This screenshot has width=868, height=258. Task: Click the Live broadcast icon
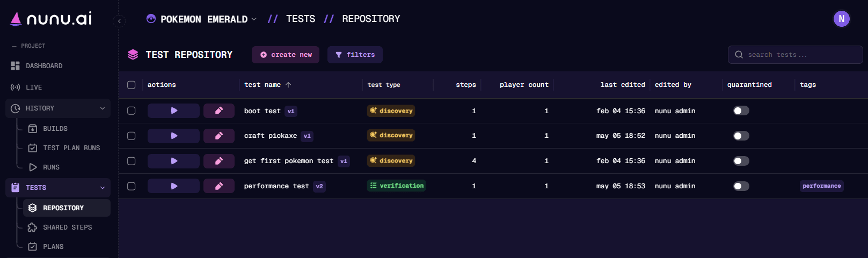[15, 87]
